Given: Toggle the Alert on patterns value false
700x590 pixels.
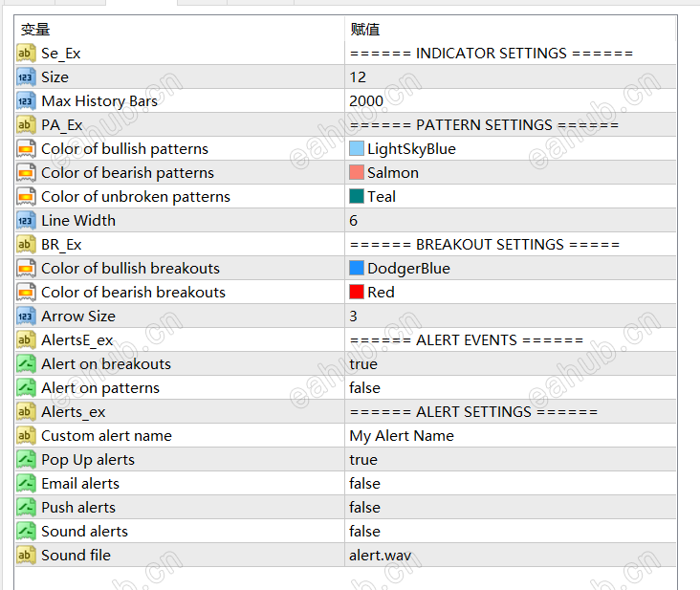Looking at the screenshot, I should coord(364,388).
